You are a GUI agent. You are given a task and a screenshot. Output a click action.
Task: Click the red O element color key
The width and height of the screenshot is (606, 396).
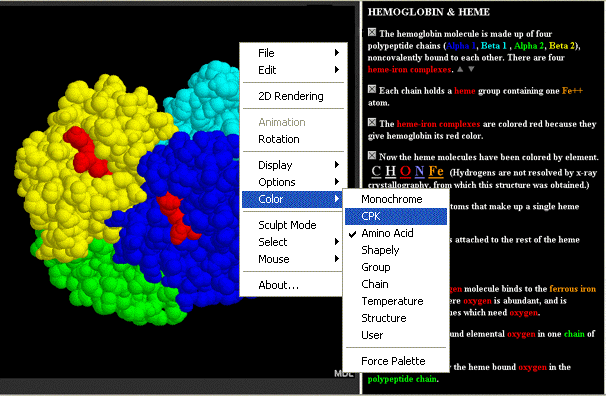pyautogui.click(x=405, y=171)
